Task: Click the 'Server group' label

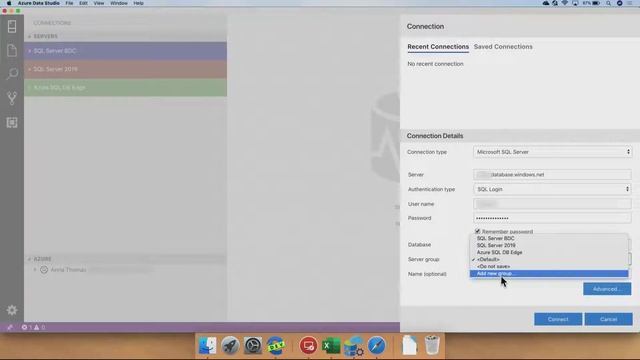Action: click(x=423, y=260)
